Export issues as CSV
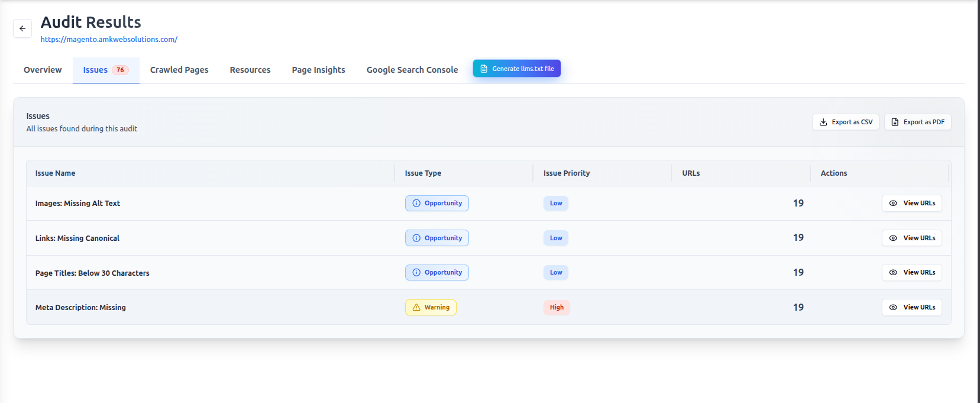The width and height of the screenshot is (980, 403). [845, 122]
